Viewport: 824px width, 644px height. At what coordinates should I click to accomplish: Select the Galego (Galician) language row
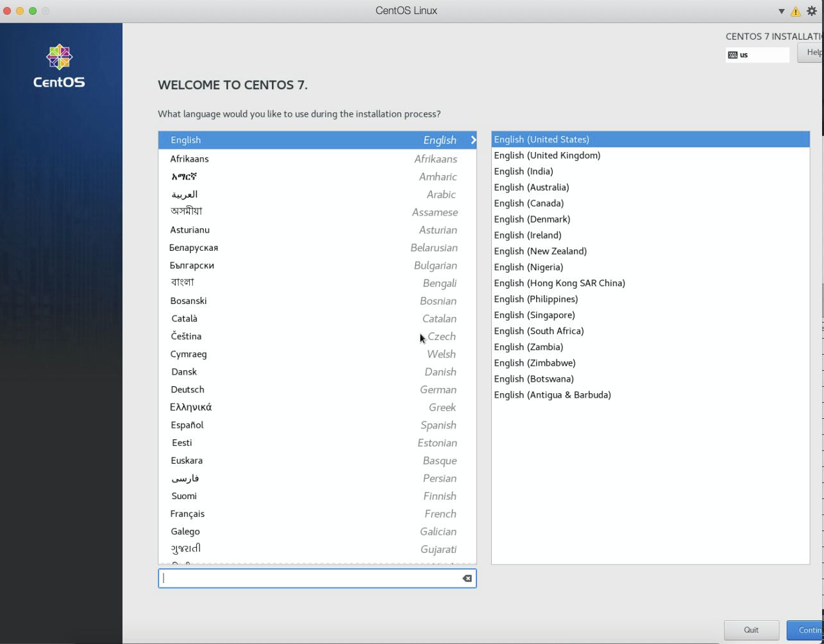tap(317, 532)
